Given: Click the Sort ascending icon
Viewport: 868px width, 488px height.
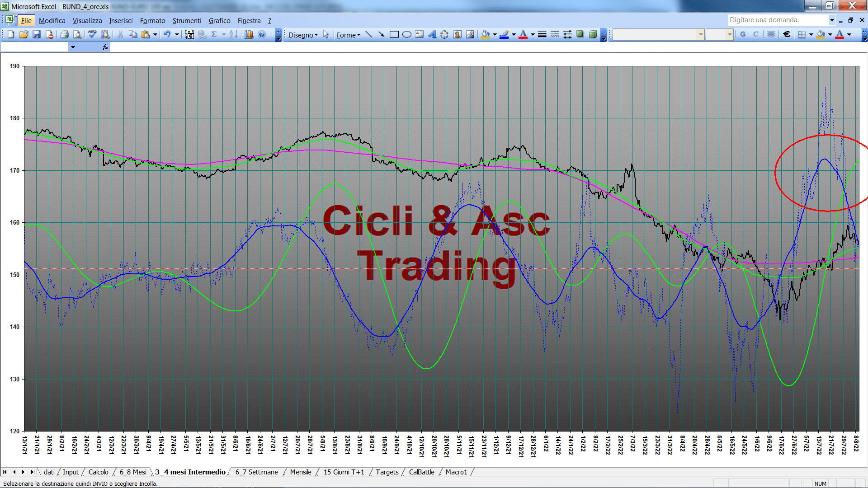Looking at the screenshot, I should [233, 34].
